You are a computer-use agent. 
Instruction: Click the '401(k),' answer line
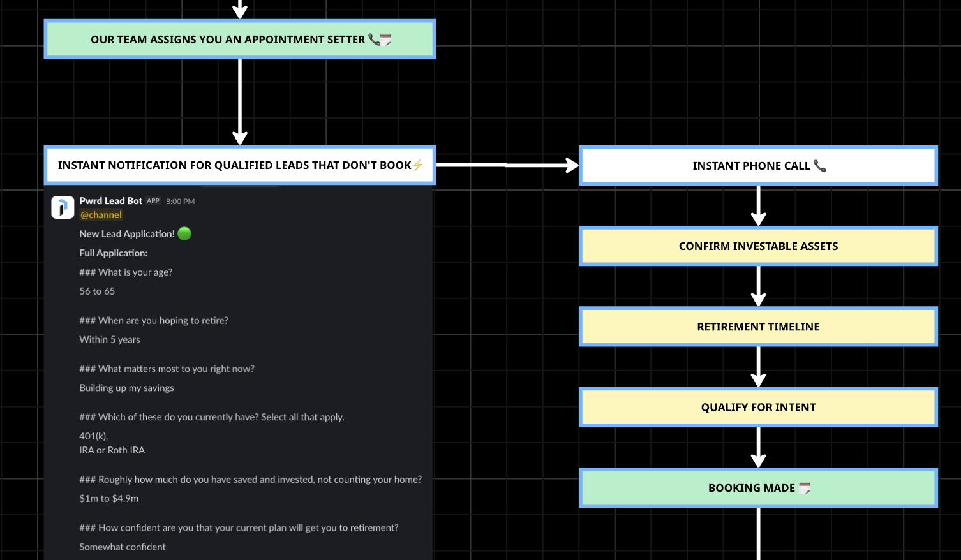pos(94,436)
